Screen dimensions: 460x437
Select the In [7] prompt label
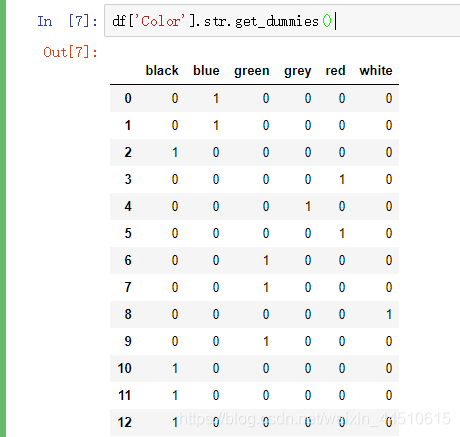[x=67, y=21]
